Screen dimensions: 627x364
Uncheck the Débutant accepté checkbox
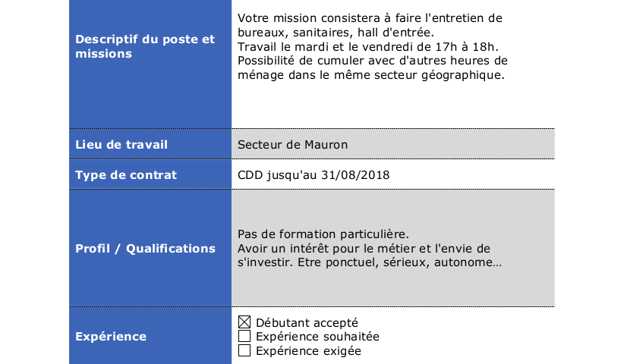pyautogui.click(x=244, y=322)
